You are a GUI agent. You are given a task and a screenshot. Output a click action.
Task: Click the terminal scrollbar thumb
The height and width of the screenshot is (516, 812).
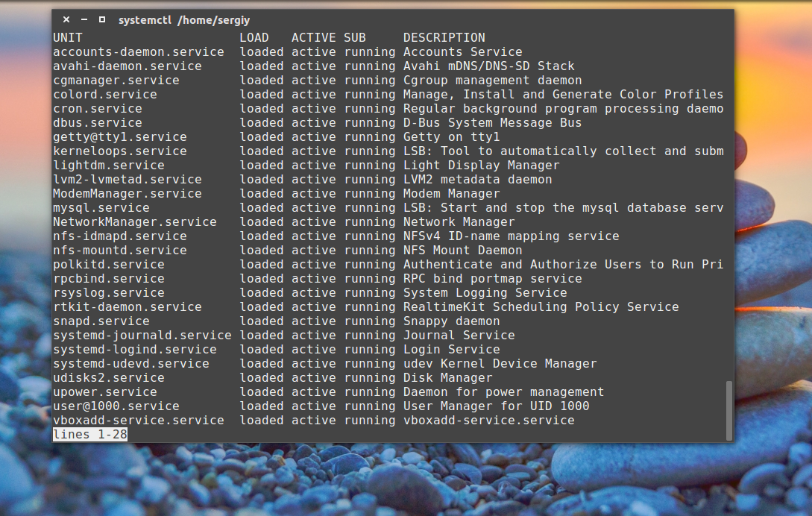(x=728, y=410)
